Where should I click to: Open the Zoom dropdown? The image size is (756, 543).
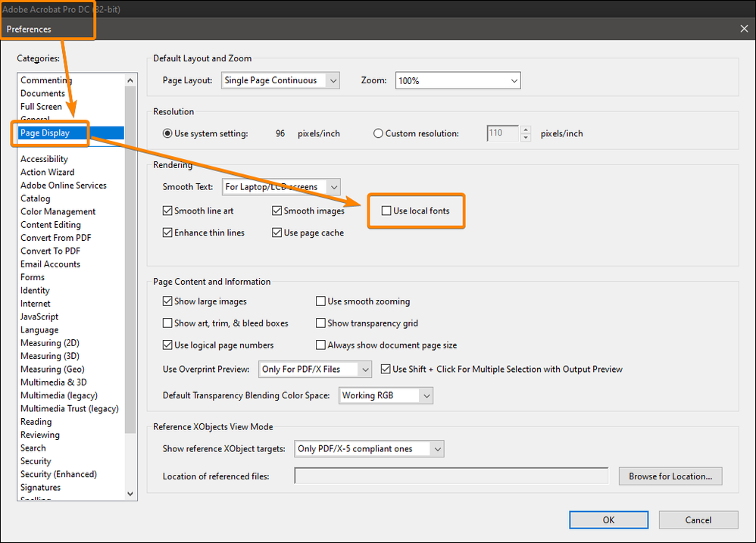pos(458,80)
